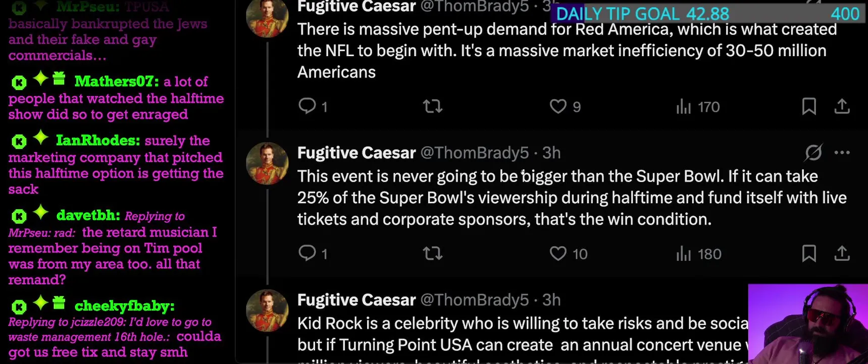Repost the Super Bowl viewership tweet
Image resolution: width=868 pixels, height=364 pixels.
point(433,253)
